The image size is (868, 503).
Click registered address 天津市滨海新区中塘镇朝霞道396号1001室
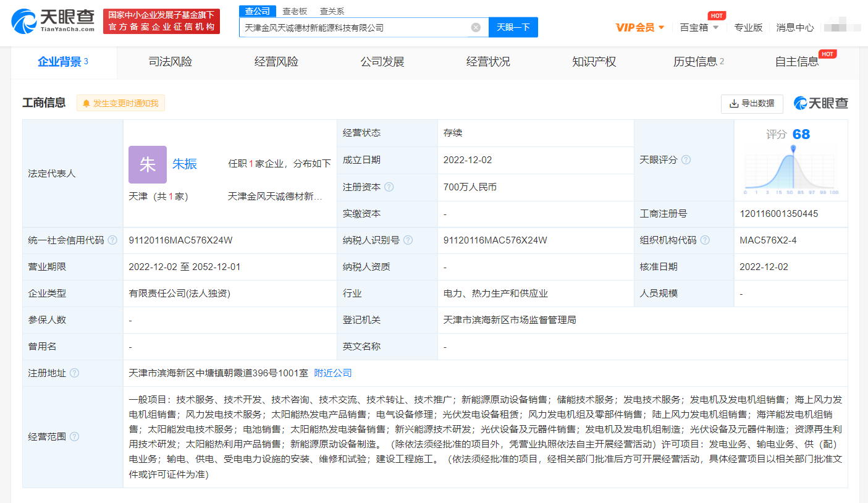click(218, 373)
